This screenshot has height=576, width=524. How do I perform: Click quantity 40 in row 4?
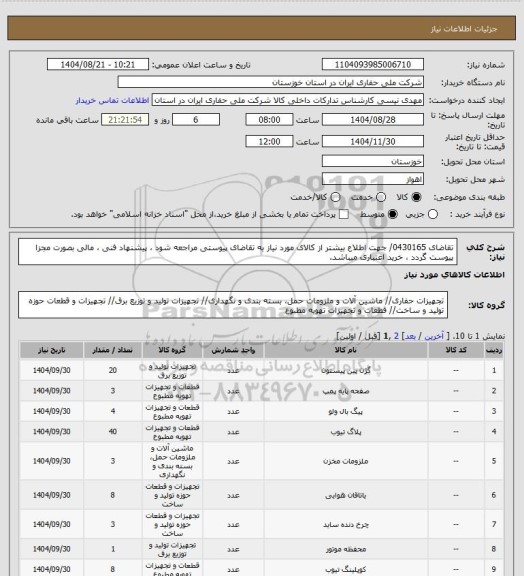[x=113, y=432]
